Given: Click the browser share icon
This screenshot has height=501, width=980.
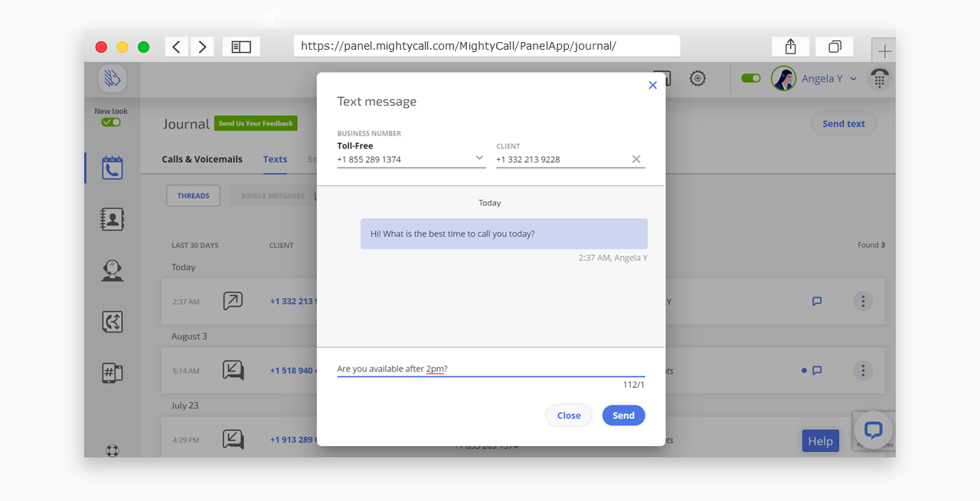Looking at the screenshot, I should [x=791, y=47].
